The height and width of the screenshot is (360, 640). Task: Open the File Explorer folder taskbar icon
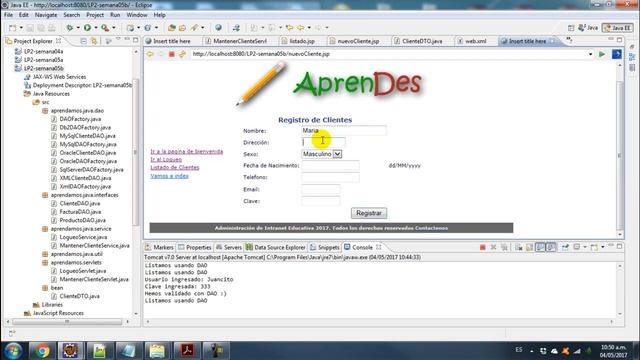(x=157, y=351)
